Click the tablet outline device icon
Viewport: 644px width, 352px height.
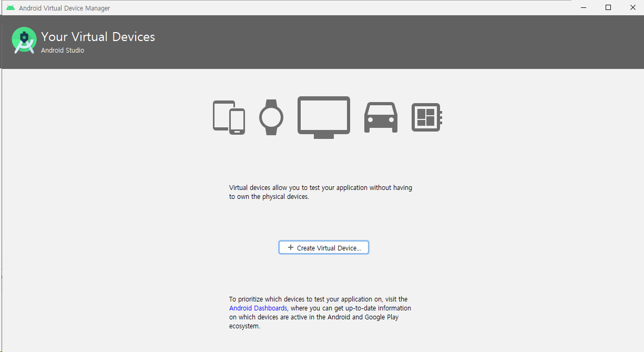(221, 115)
